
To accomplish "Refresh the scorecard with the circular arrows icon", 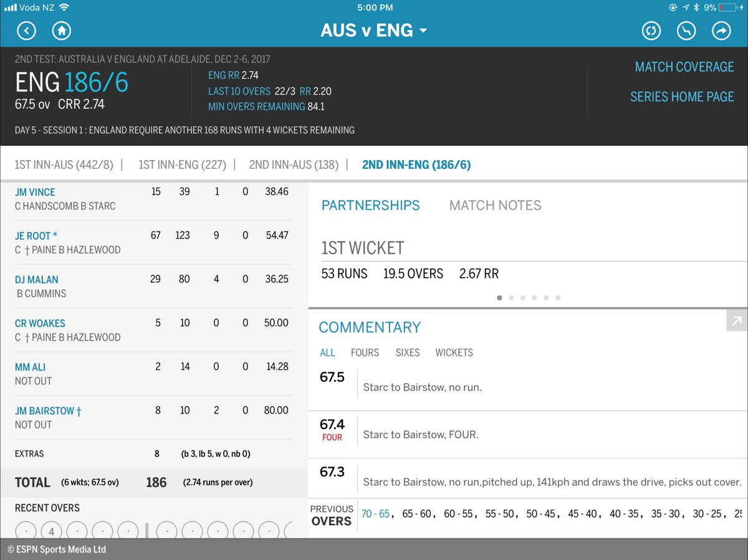I will [651, 31].
